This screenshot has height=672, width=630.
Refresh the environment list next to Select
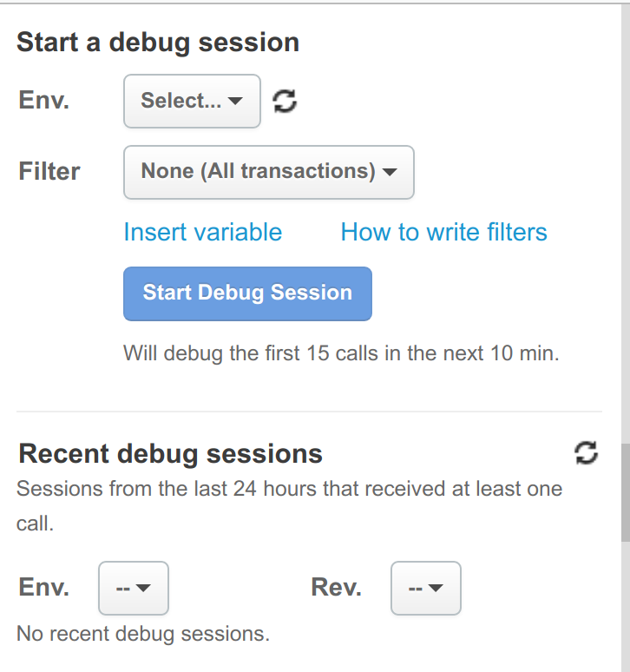point(285,102)
